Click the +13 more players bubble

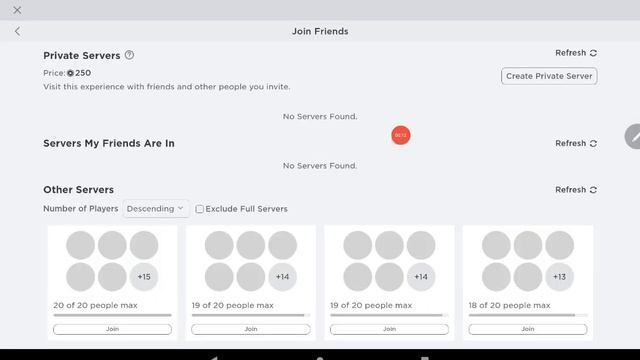click(x=559, y=277)
